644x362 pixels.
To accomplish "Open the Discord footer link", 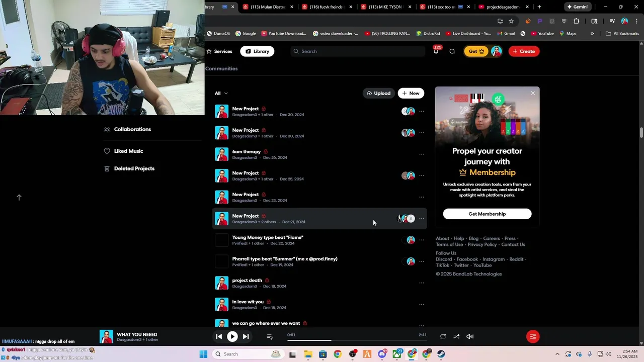I will (444, 259).
